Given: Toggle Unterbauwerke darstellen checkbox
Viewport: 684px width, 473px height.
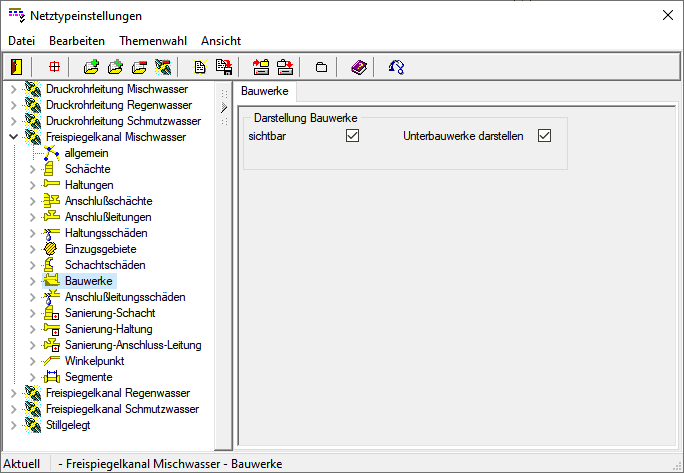Looking at the screenshot, I should tap(544, 136).
